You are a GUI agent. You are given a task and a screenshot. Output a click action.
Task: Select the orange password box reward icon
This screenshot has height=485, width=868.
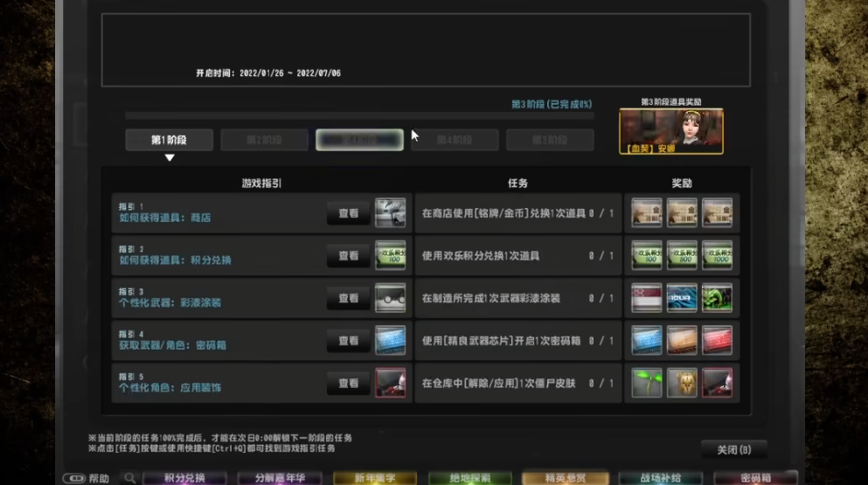coord(682,341)
